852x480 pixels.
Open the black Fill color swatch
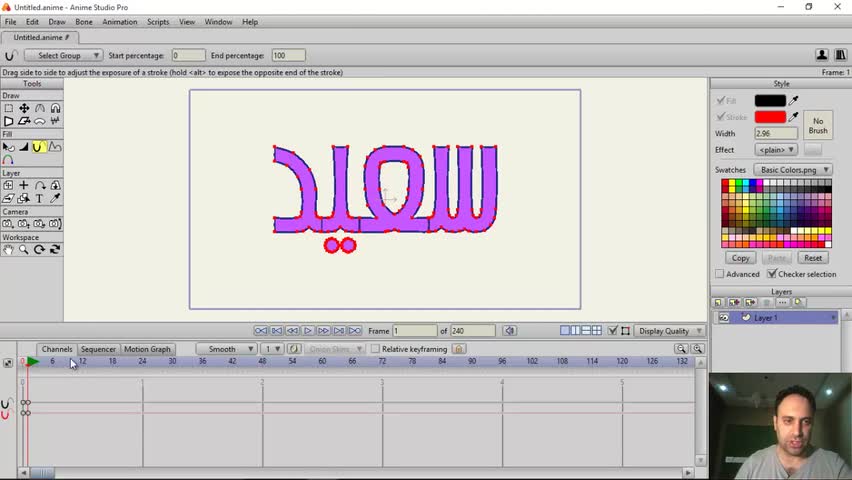click(x=770, y=101)
